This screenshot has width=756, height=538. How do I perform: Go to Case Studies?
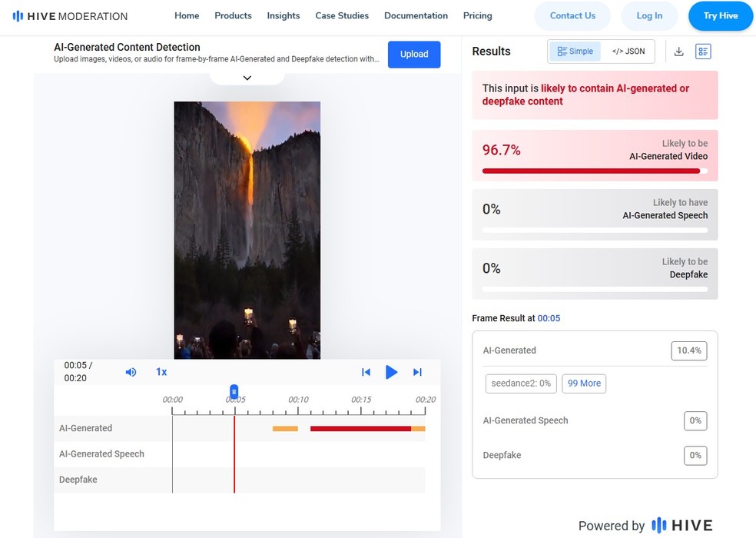(x=342, y=16)
